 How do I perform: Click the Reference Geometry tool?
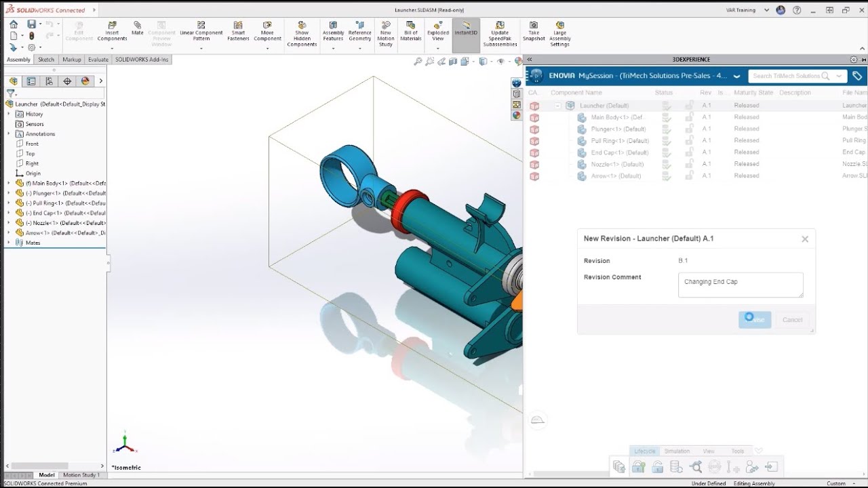[360, 31]
